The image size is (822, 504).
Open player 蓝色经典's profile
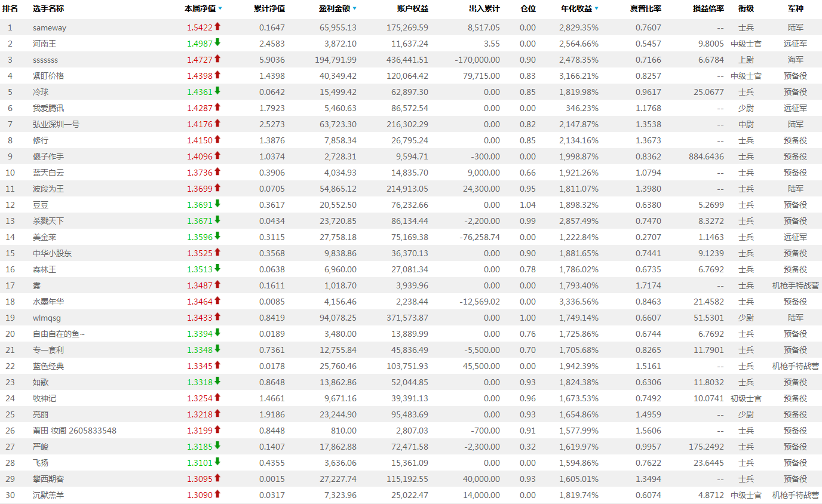48,366
